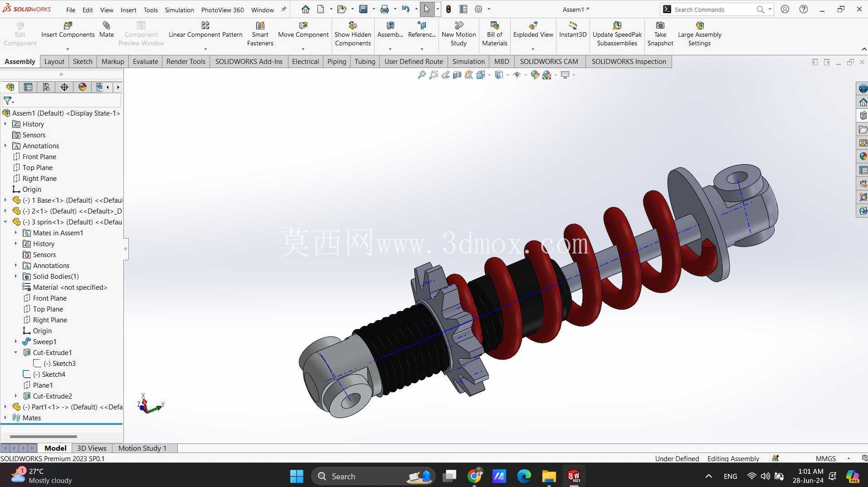The width and height of the screenshot is (868, 487).
Task: Activate the Move Component tool
Action: 303,29
